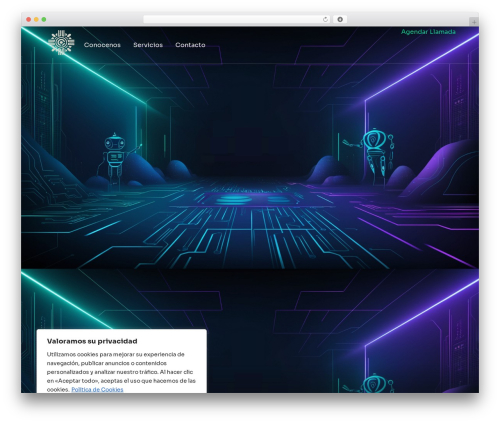
Task: Open the Contacto menu item
Action: tap(190, 45)
